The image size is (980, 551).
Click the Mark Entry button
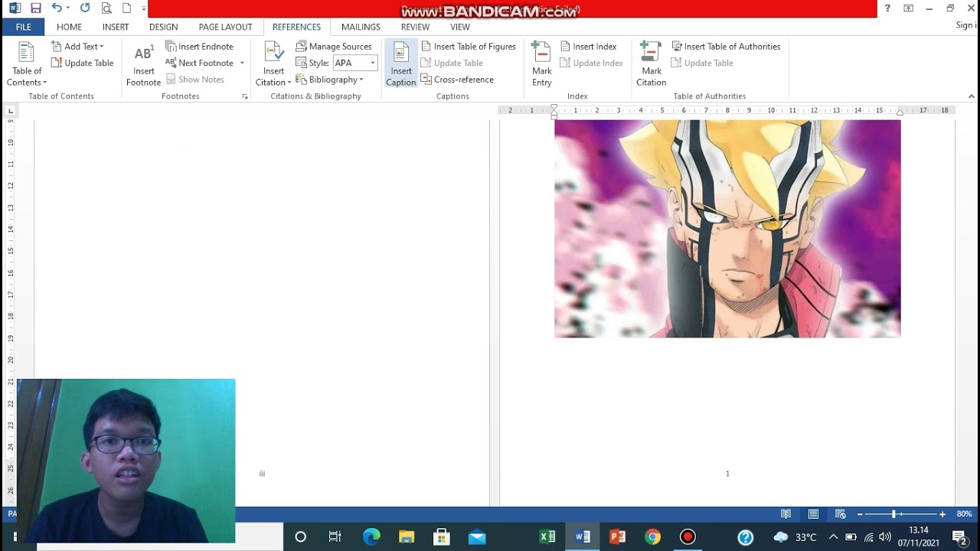542,64
